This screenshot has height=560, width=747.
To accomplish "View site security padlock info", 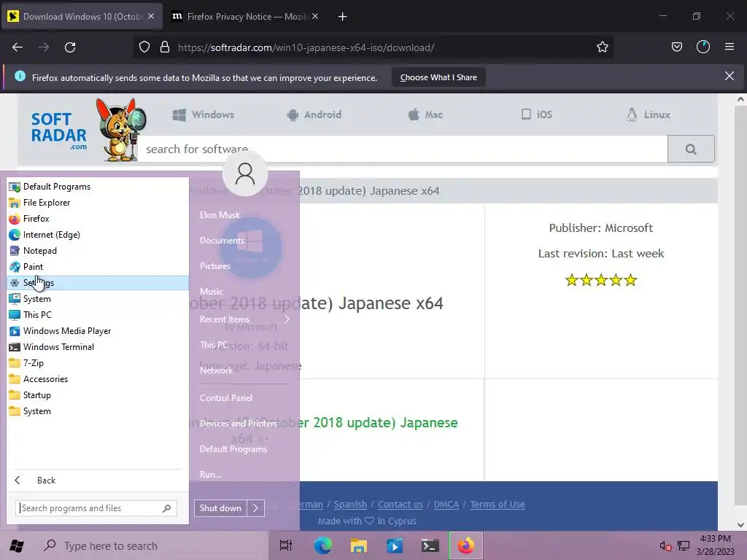I will coord(165,47).
